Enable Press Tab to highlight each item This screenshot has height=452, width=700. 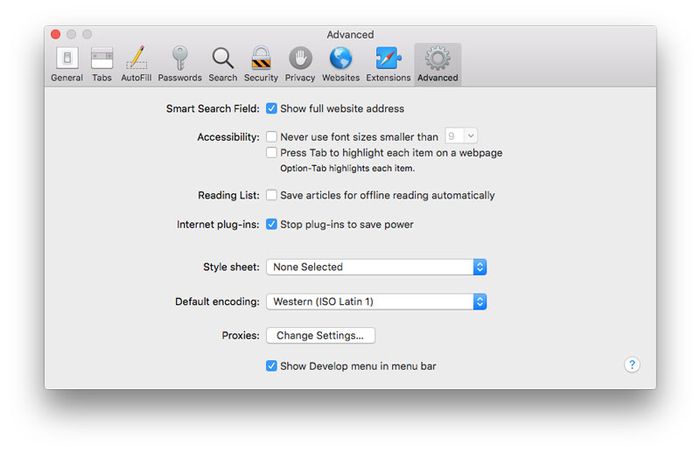coord(271,152)
